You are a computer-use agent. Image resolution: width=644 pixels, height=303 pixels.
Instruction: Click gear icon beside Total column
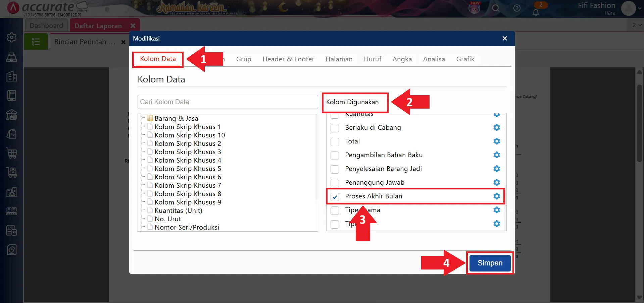(x=496, y=141)
